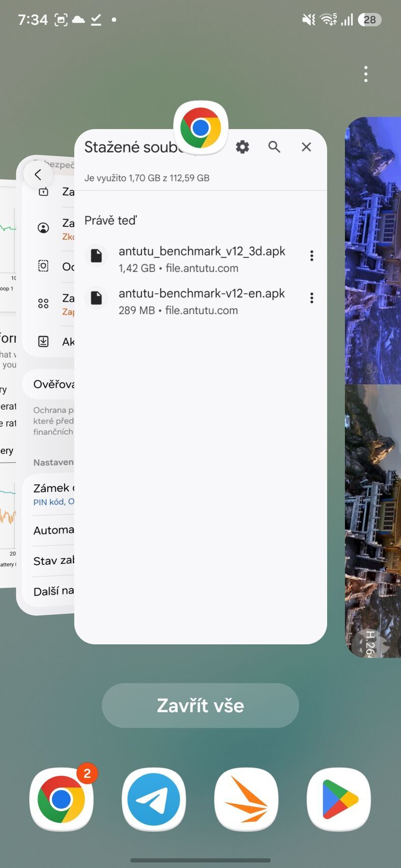Viewport: 401px width, 868px height.
Task: Tap the search icon in downloads
Action: [x=274, y=147]
